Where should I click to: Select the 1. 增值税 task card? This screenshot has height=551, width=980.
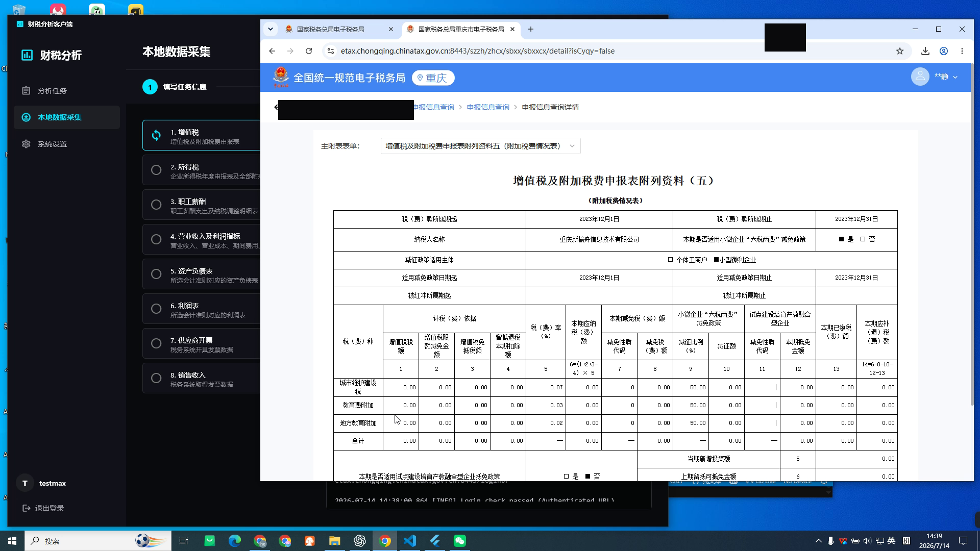point(202,135)
